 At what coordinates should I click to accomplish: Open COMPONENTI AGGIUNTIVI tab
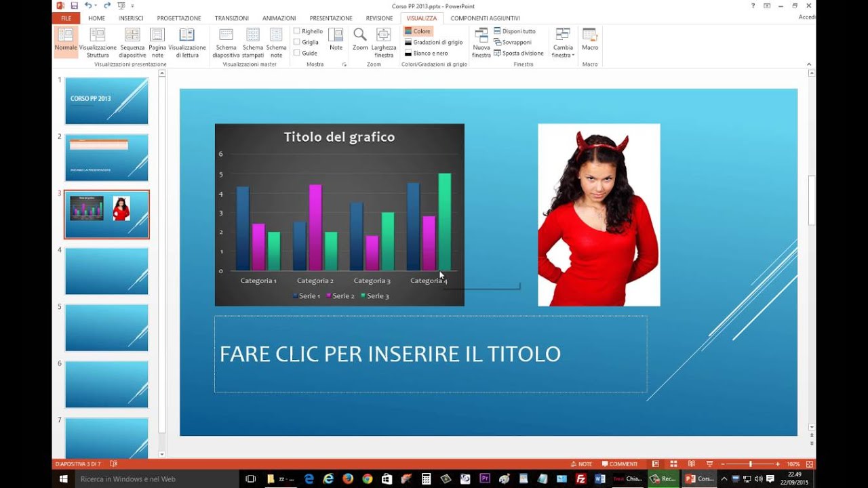pyautogui.click(x=485, y=18)
